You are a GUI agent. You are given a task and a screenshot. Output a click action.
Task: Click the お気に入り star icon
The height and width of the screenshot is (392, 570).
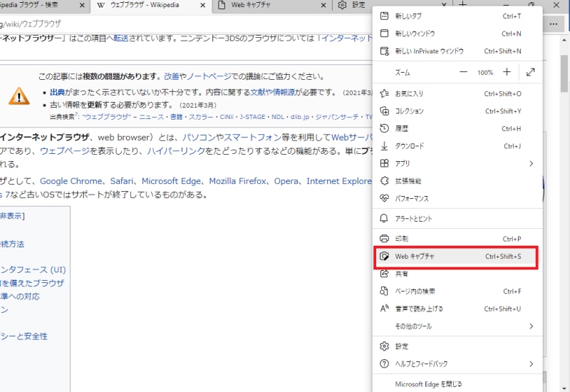385,93
